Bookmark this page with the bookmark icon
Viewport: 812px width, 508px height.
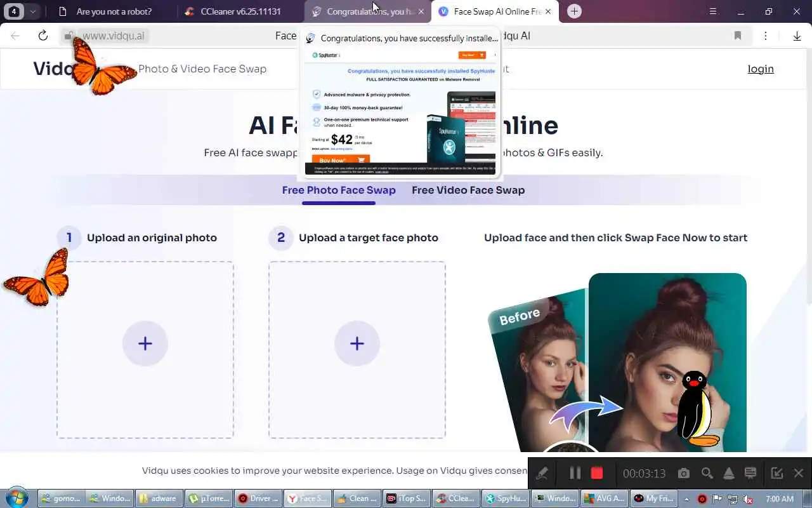tap(738, 36)
